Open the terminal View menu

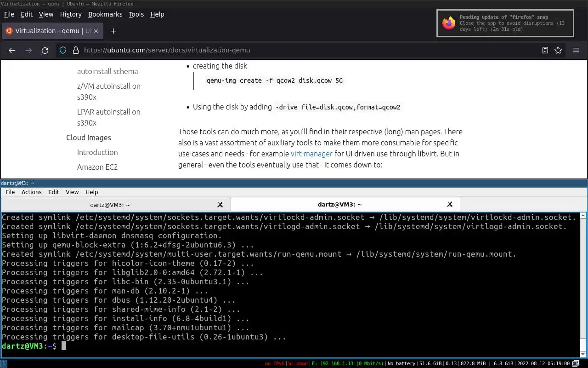[x=72, y=192]
